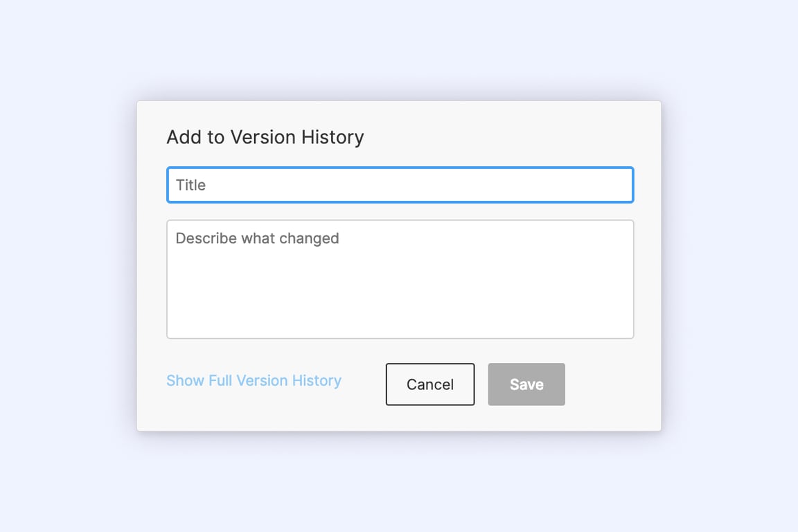This screenshot has width=798, height=532.
Task: Click the Title input field
Action: [x=400, y=185]
